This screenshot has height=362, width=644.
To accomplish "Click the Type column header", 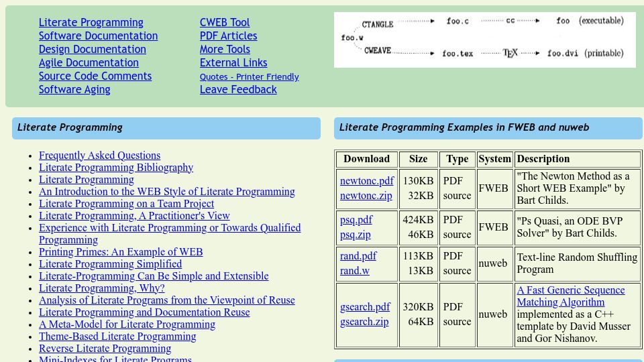I will coord(457,159).
